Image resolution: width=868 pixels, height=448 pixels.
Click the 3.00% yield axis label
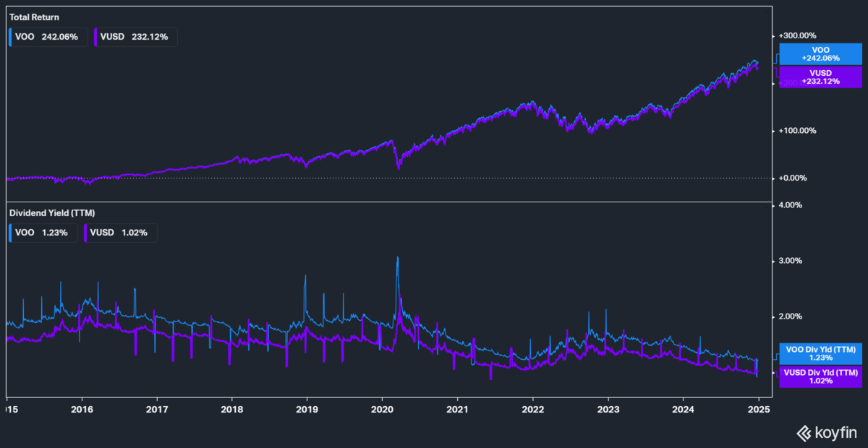click(790, 261)
